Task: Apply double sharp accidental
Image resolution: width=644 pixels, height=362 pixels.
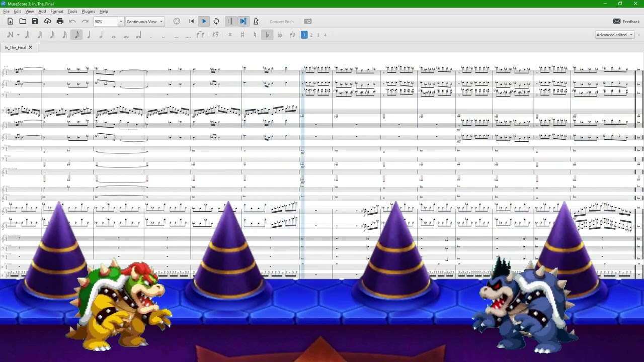Action: coord(230,35)
